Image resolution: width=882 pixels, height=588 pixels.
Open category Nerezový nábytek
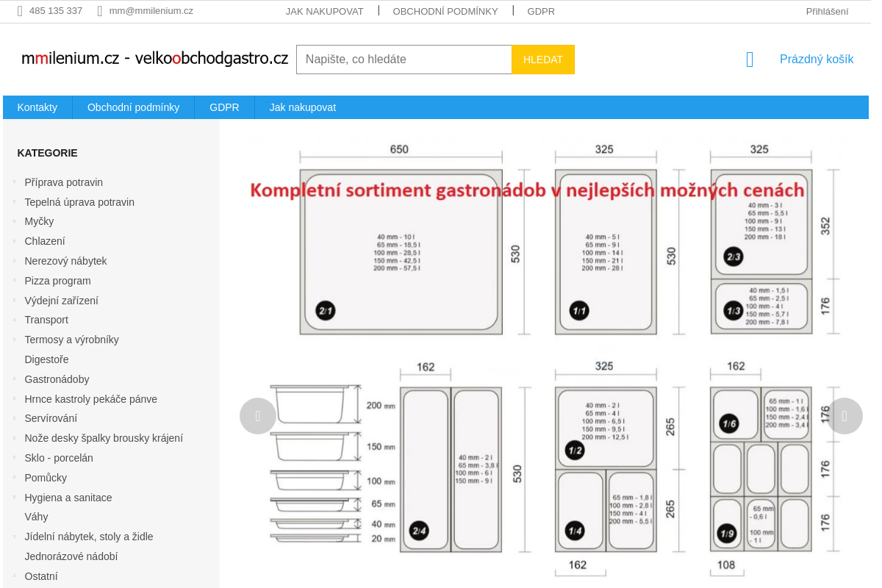tap(65, 261)
